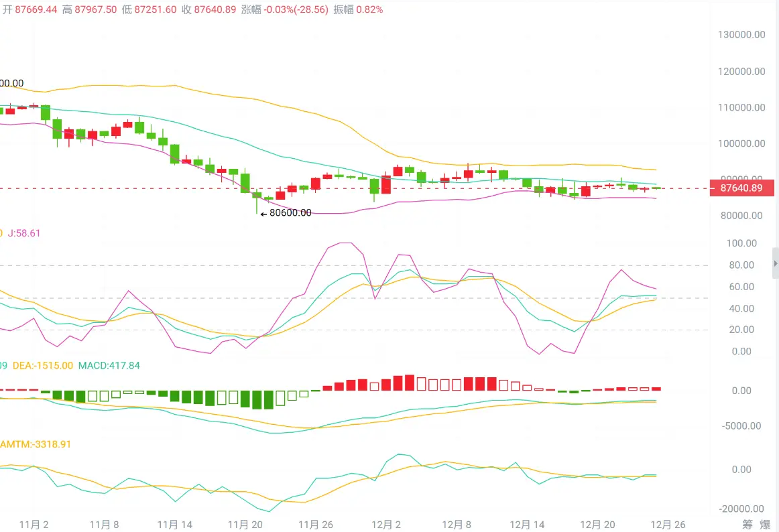The image size is (779, 532).
Task: Click the 12月 20 date label
Action: point(598,525)
